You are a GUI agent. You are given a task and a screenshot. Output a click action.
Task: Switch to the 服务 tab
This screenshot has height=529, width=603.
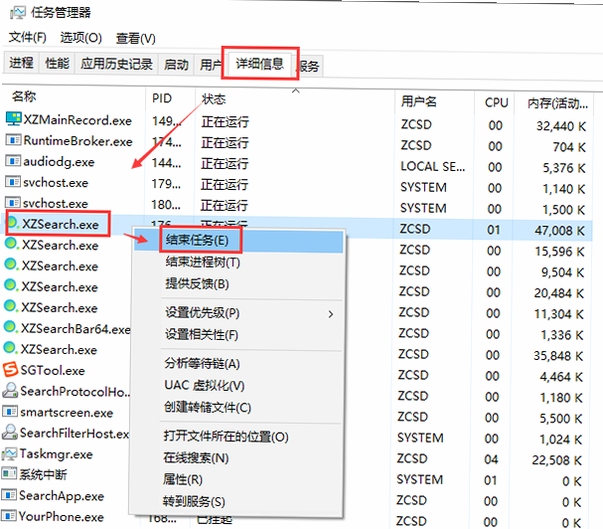[x=309, y=67]
